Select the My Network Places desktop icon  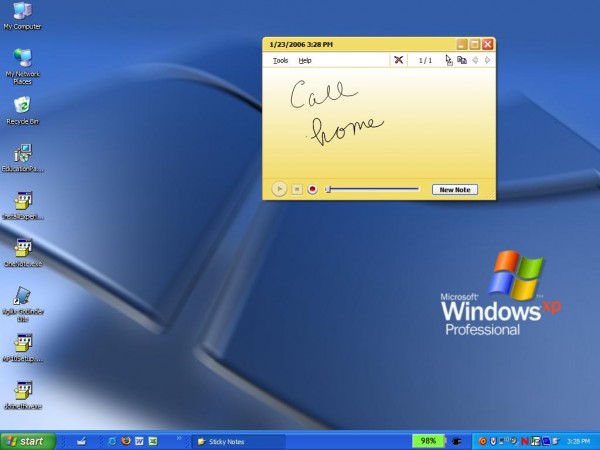pos(22,66)
